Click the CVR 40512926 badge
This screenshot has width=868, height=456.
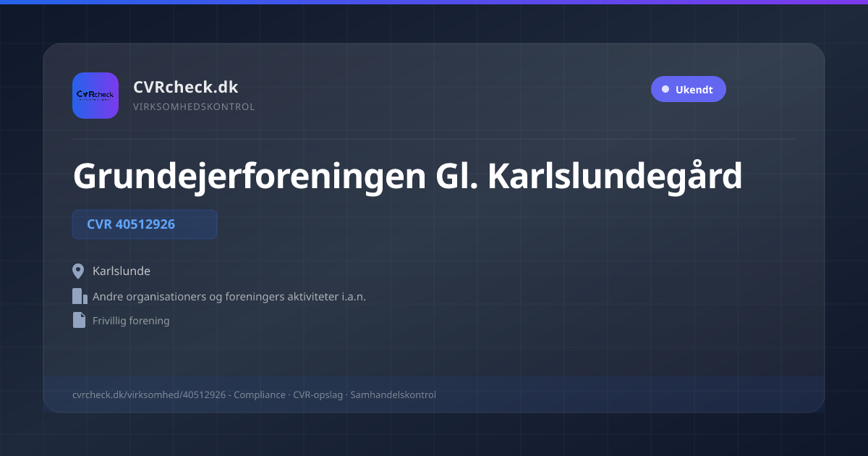click(145, 224)
